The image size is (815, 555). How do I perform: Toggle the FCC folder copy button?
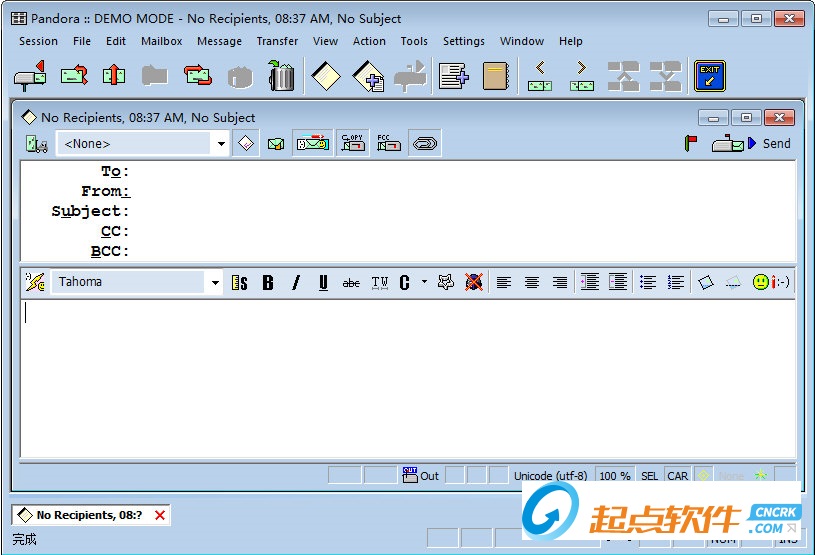(x=389, y=143)
